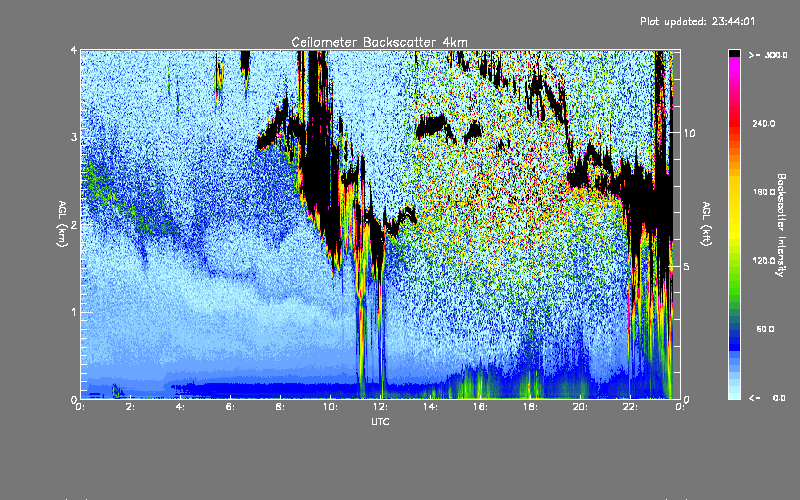This screenshot has height=500, width=800.
Task: Click the "60.0" colorbar value
Action: [765, 329]
